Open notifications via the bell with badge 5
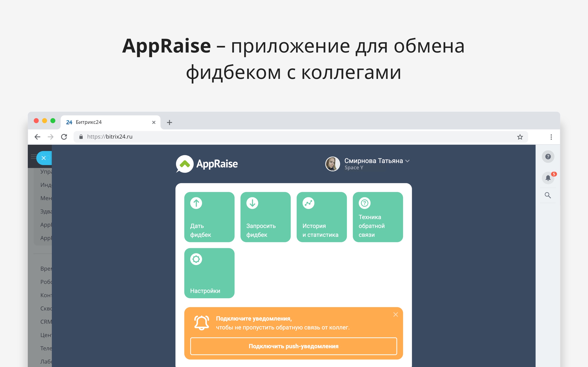 tap(548, 178)
